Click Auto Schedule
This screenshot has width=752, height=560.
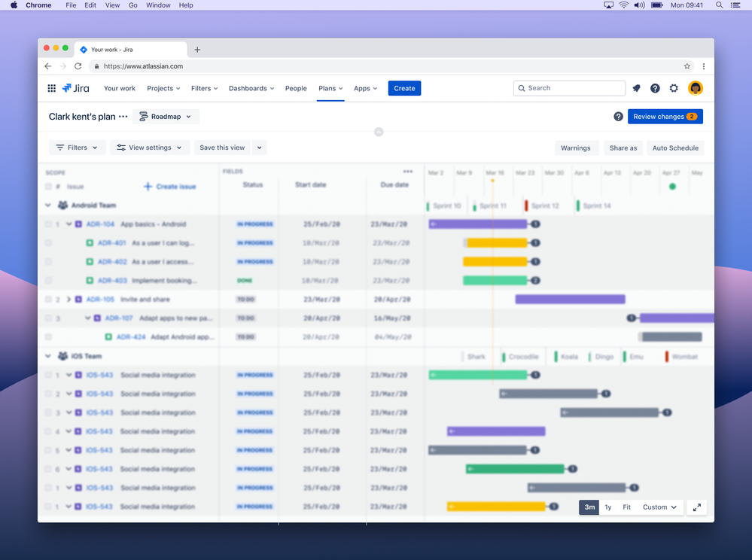pyautogui.click(x=675, y=148)
